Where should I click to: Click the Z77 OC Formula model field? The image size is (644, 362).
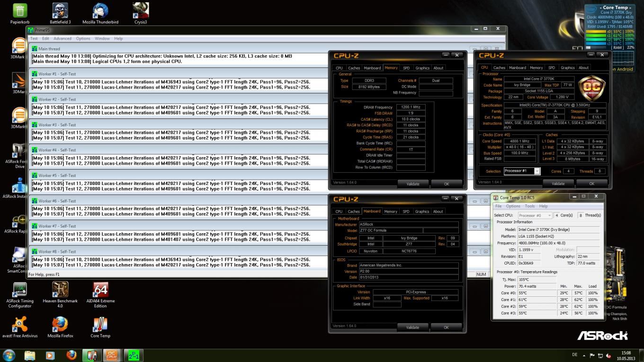(x=390, y=230)
